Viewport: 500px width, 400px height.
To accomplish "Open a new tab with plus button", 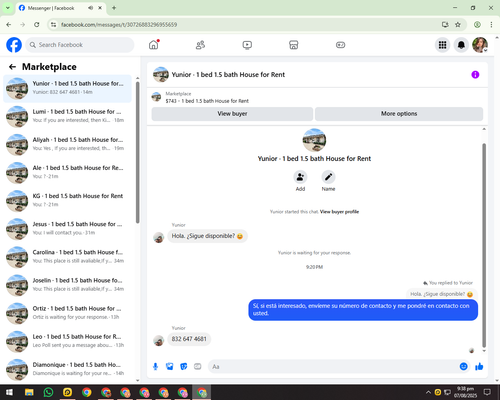I will pos(114,8).
